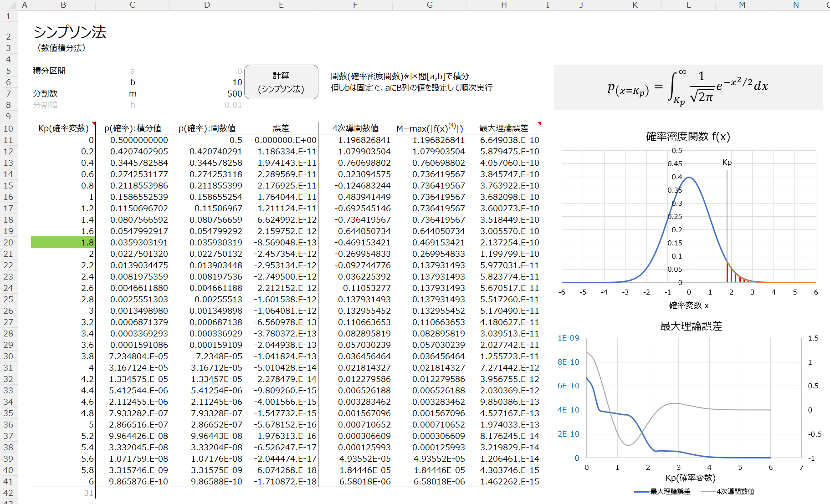Select cell with value 0.137931493 in row 25 column F
The image size is (830, 504).
point(355,299)
